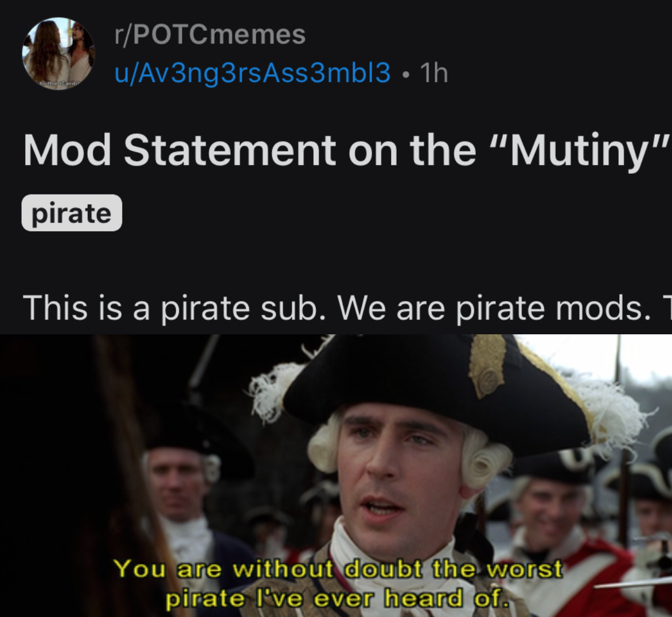Filter by the pirate flair tag
This screenshot has width=672, height=617.
[x=72, y=213]
